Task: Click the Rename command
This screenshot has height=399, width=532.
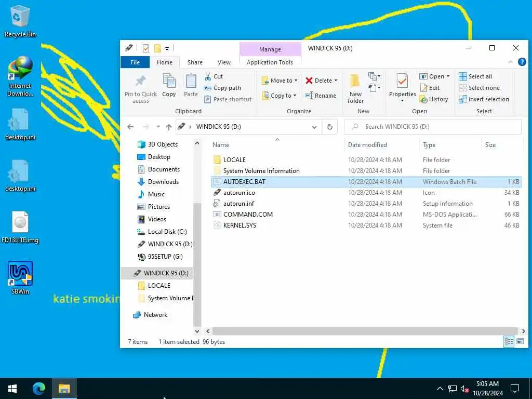Action: pyautogui.click(x=320, y=96)
